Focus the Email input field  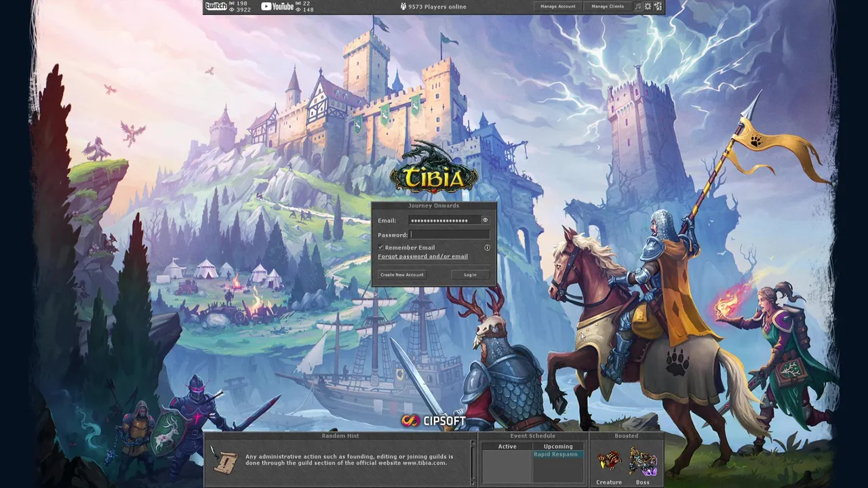445,220
